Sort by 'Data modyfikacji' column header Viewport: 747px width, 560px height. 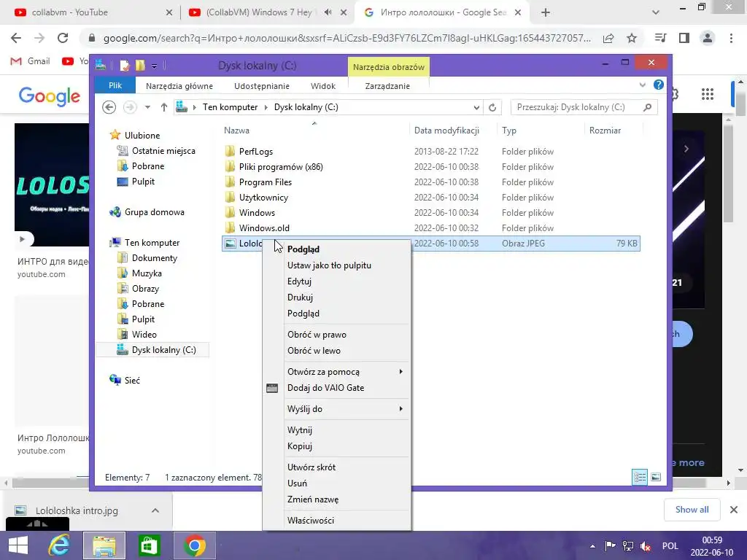[446, 131]
